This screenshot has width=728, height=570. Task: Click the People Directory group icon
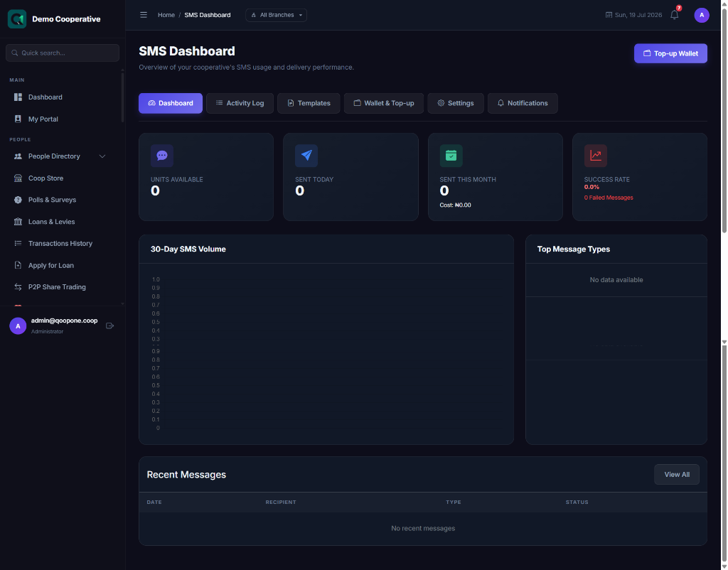click(18, 156)
